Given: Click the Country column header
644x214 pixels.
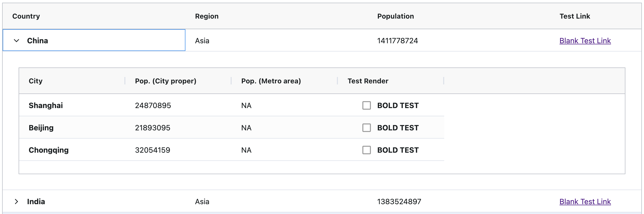Looking at the screenshot, I should coord(26,16).
